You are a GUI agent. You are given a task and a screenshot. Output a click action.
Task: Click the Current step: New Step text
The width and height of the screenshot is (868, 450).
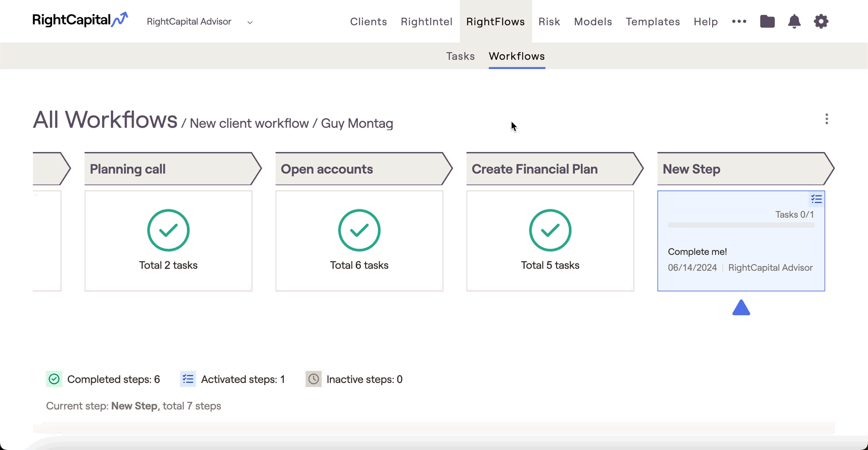tap(134, 406)
